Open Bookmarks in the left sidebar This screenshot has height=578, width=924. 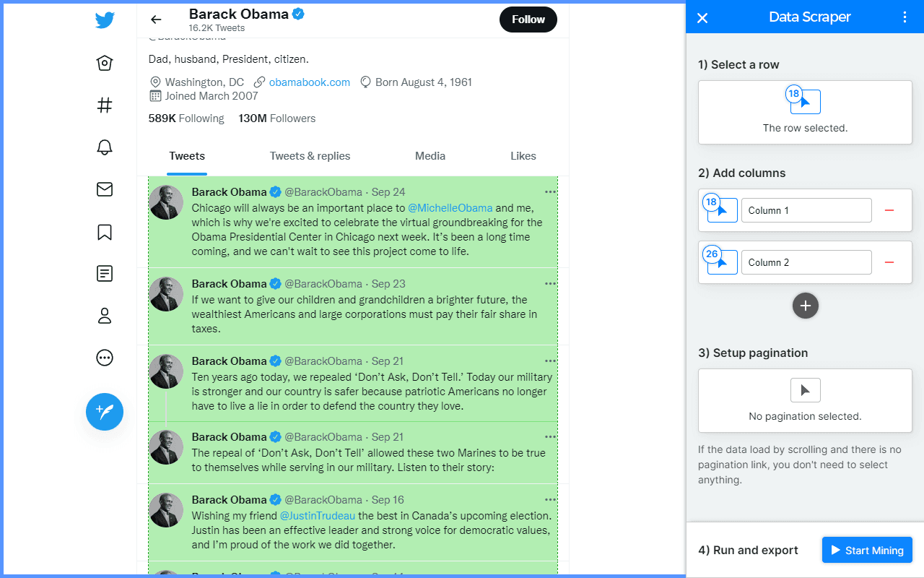105,232
